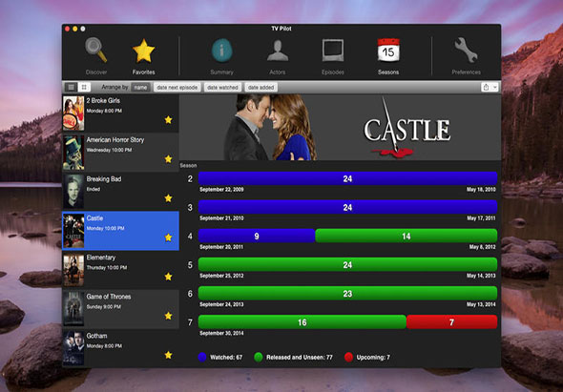Viewport: 563px width, 392px height.
Task: Show the Actors silhouette icon
Action: pyautogui.click(x=278, y=51)
